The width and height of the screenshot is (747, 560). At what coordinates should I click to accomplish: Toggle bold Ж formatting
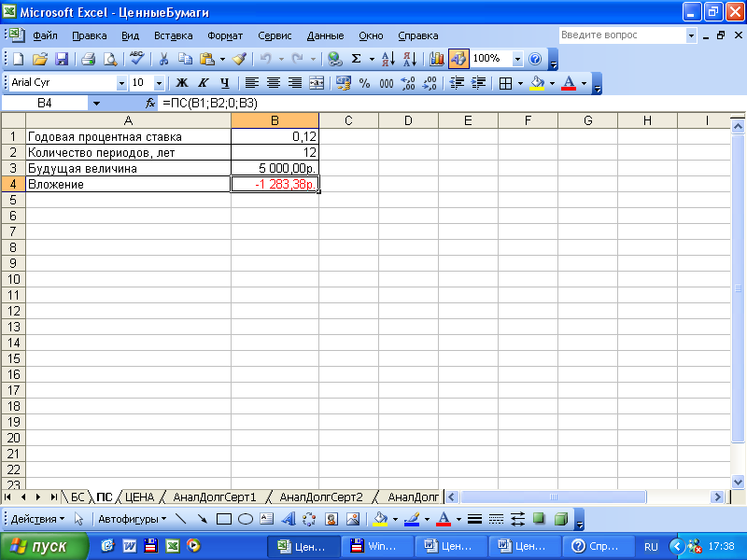pyautogui.click(x=181, y=83)
